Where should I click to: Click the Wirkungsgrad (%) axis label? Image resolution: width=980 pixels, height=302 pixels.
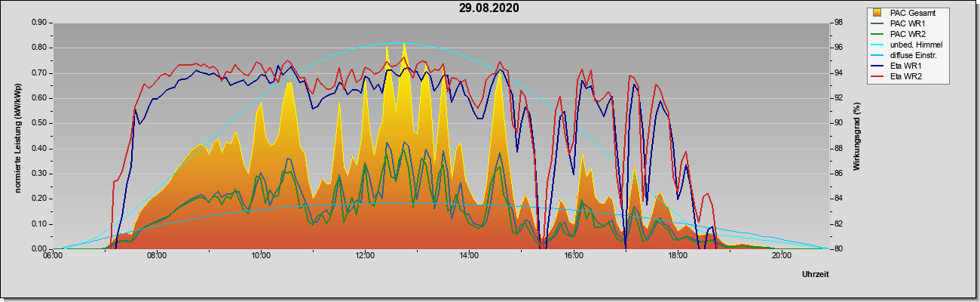pos(856,136)
